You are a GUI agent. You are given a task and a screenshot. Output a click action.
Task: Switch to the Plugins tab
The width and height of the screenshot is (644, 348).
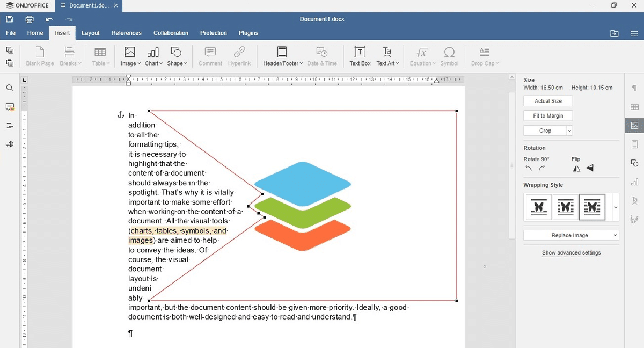[248, 33]
